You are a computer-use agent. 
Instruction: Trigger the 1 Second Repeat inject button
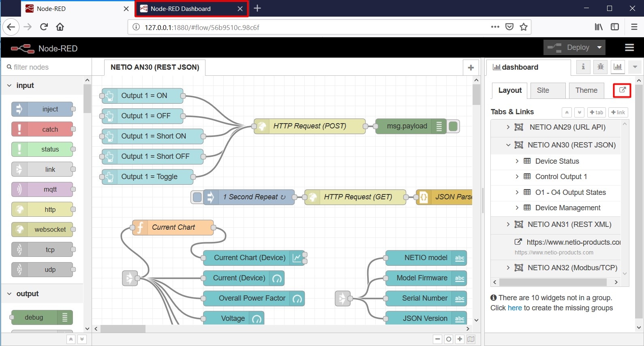197,197
